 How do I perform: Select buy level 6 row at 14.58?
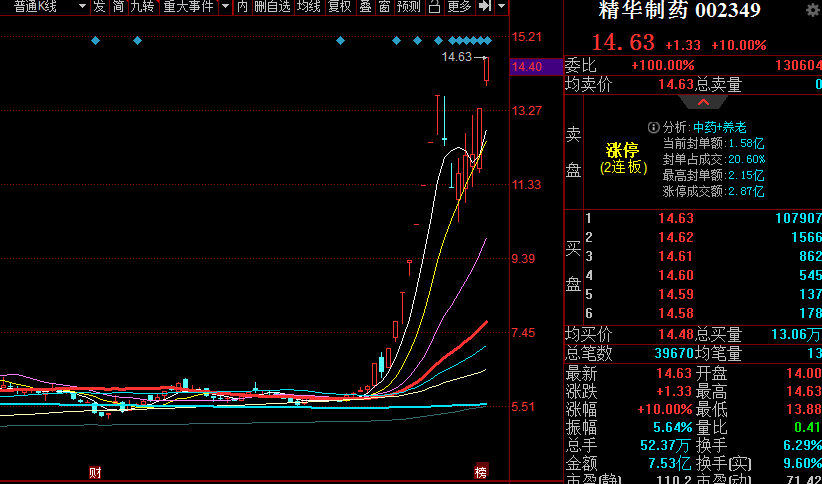702,313
